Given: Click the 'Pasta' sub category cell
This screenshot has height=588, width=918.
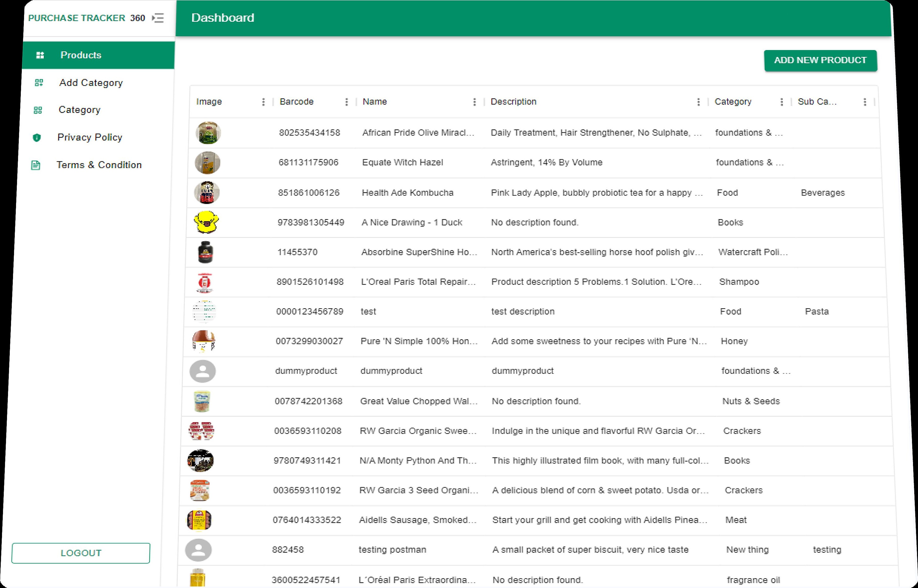Looking at the screenshot, I should [x=817, y=312].
